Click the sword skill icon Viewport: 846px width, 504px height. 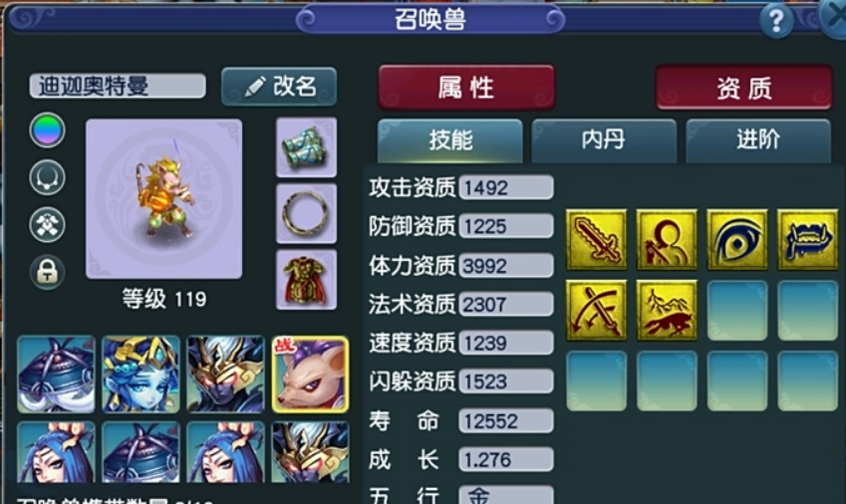point(596,240)
